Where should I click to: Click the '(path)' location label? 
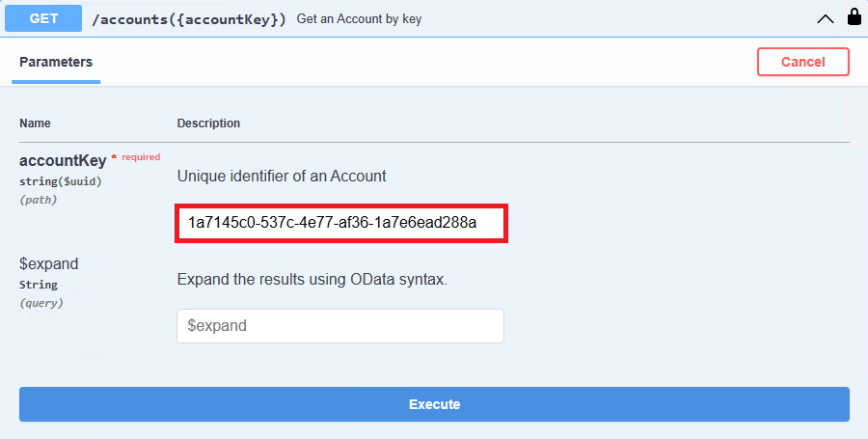pyautogui.click(x=39, y=200)
